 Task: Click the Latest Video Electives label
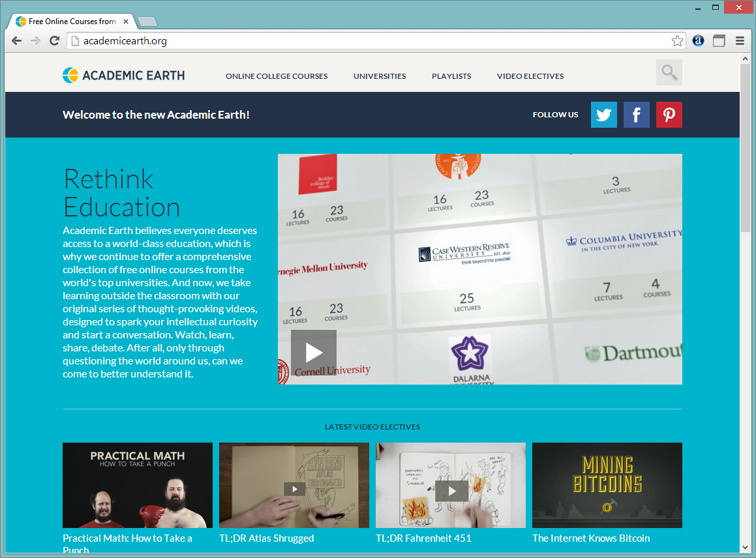point(372,427)
